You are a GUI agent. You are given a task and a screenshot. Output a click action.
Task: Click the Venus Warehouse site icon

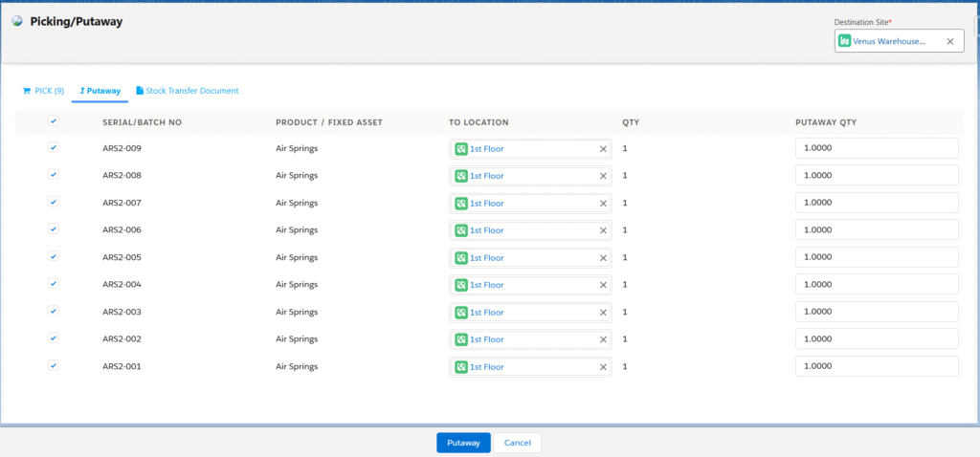[x=844, y=41]
